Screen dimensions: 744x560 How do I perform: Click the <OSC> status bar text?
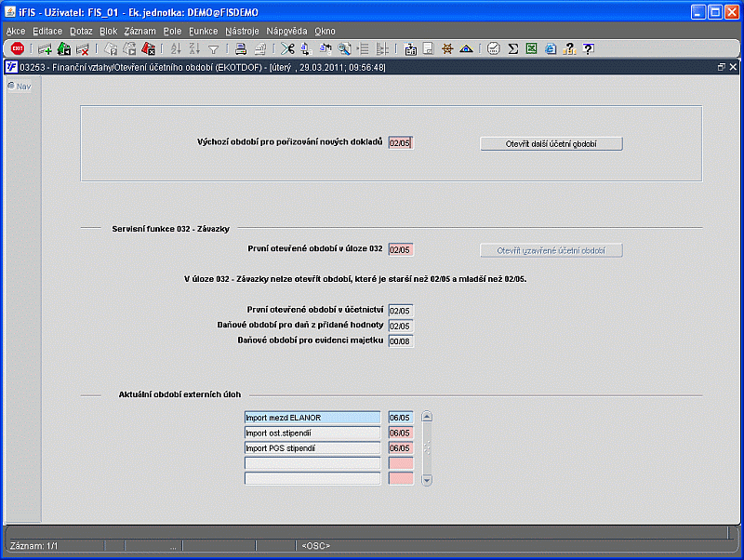coord(316,546)
